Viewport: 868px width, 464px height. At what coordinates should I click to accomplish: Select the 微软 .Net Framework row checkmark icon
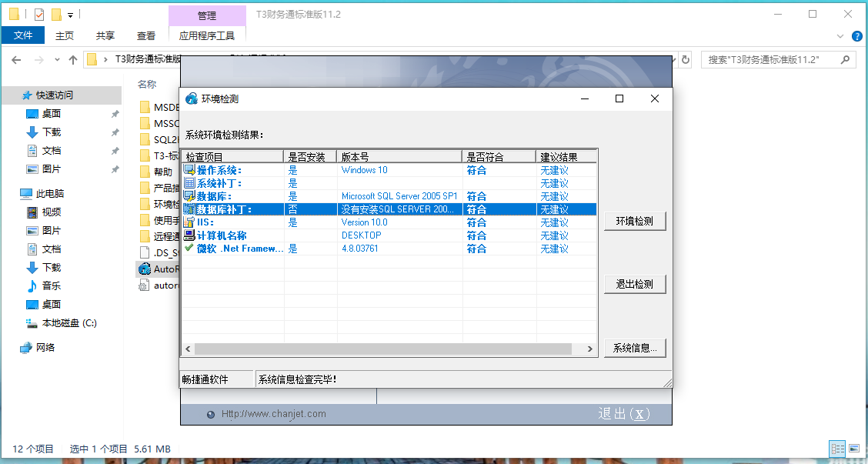point(189,248)
